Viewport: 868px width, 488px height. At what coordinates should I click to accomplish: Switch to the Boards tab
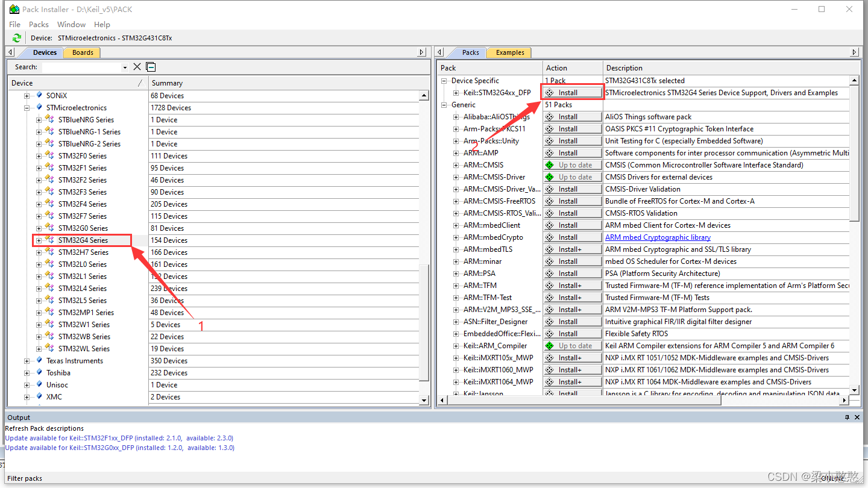83,52
